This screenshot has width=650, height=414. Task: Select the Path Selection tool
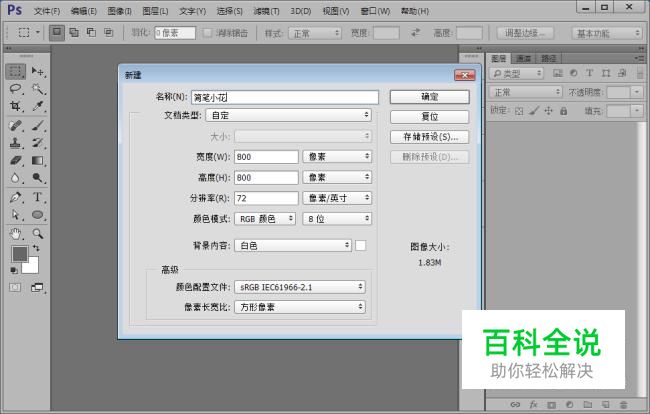(x=16, y=214)
